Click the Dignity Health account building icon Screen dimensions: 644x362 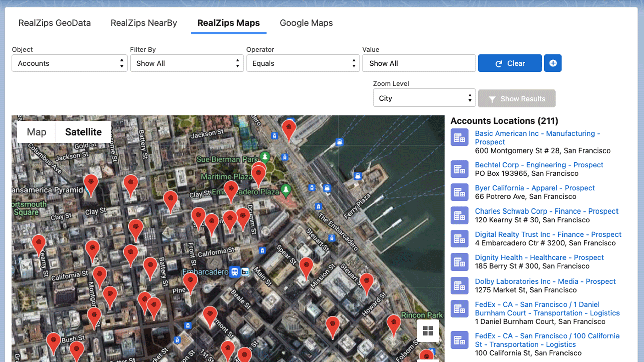460,262
